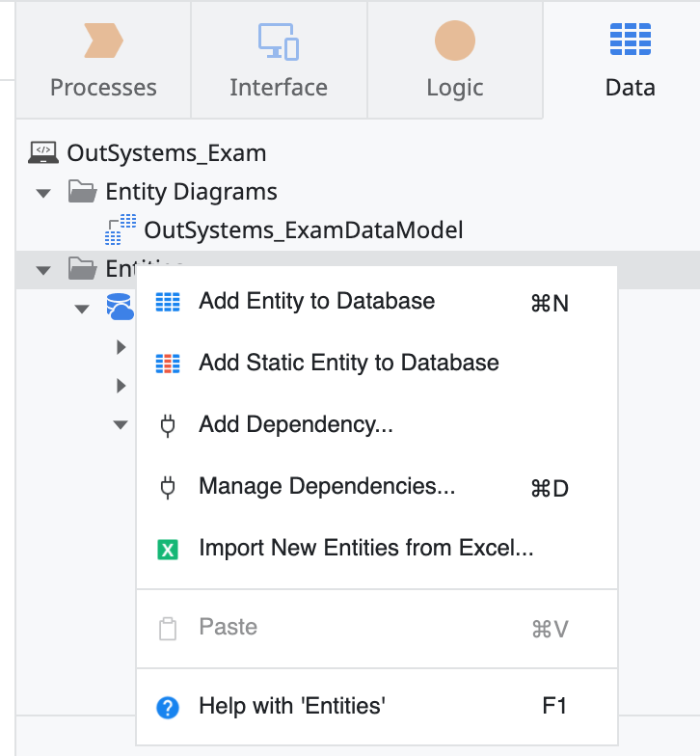This screenshot has width=700, height=756.
Task: Select Import New Entities from Excel...
Action: coord(365,549)
